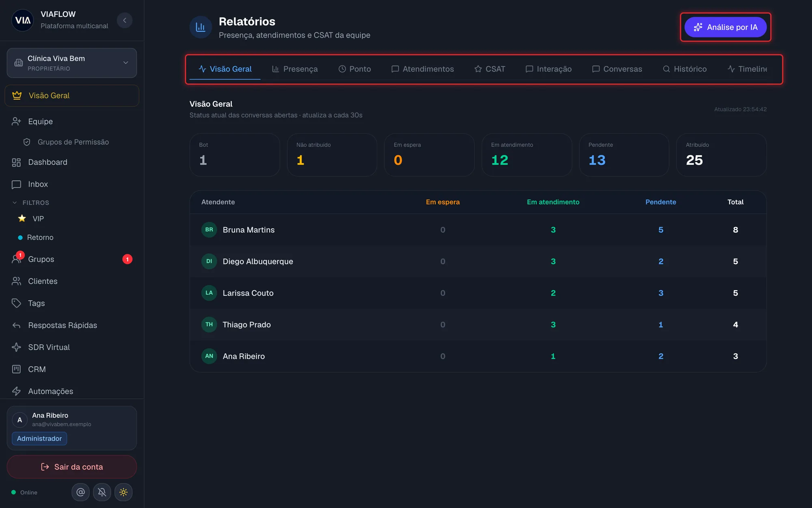The height and width of the screenshot is (508, 812).
Task: Collapse the FILTROS section
Action: click(x=31, y=202)
